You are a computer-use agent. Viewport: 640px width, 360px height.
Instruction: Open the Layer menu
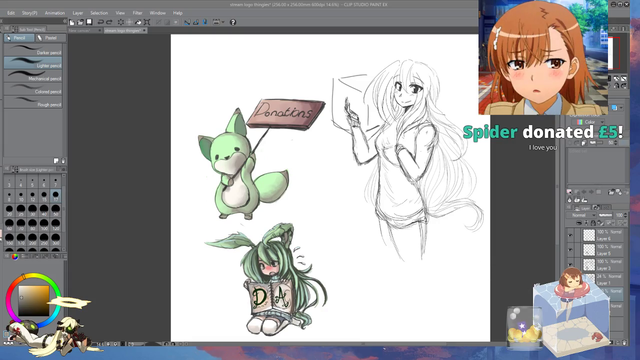pyautogui.click(x=78, y=13)
